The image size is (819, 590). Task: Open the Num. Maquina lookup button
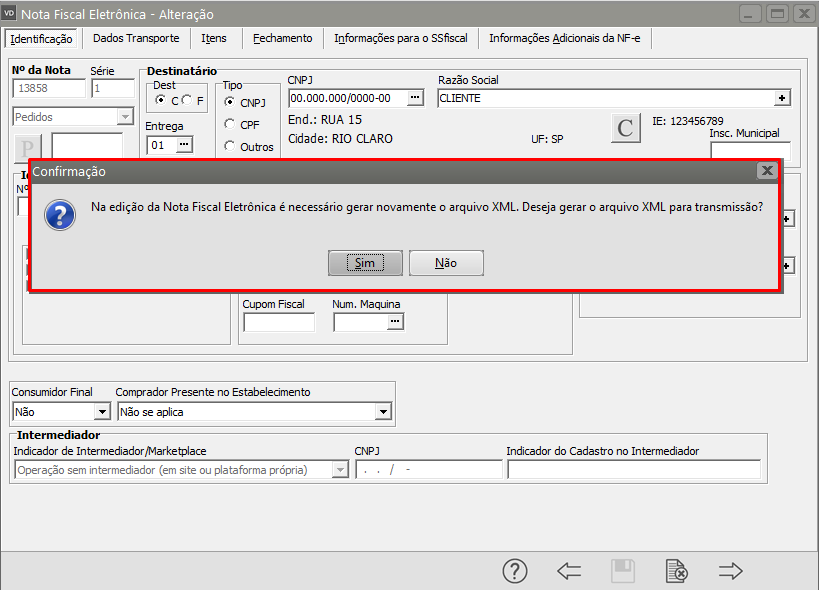tap(395, 321)
